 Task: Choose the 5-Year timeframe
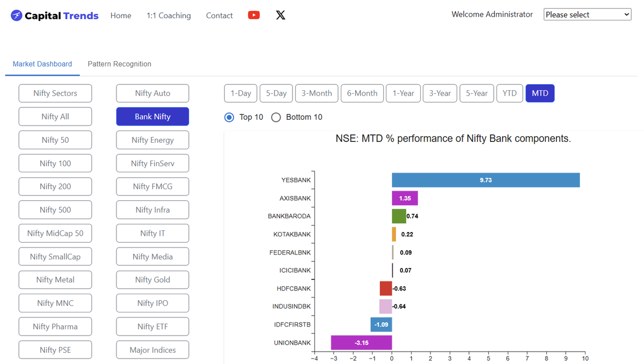477,93
